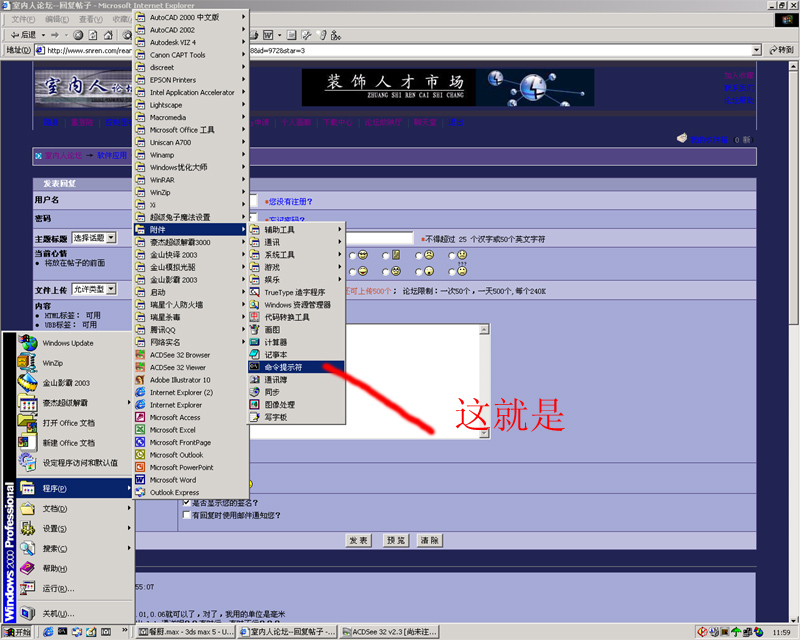Select Windows 资源管理器 entry
800x640 pixels.
[296, 305]
